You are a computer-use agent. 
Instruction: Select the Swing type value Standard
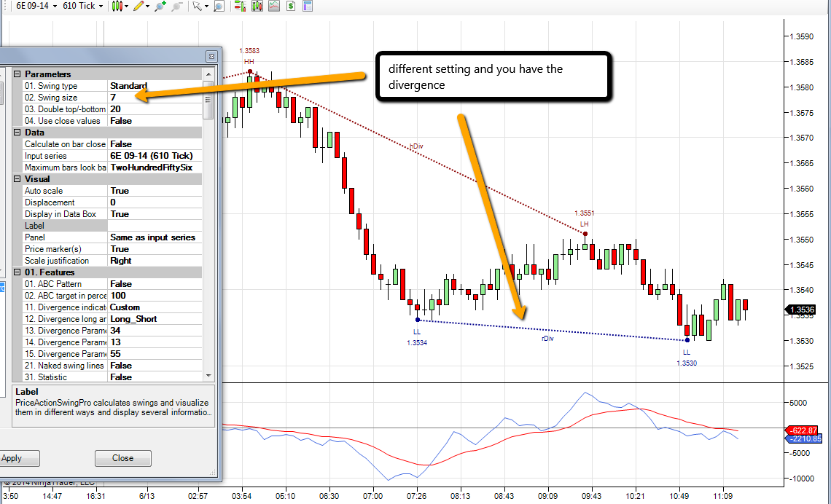coord(155,86)
